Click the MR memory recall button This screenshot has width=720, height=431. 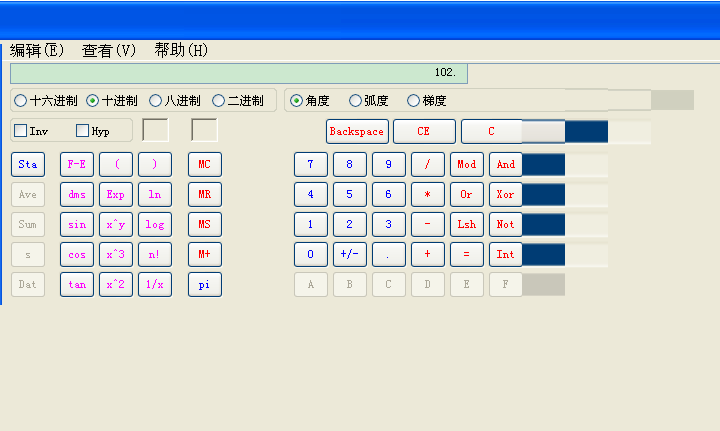click(205, 195)
